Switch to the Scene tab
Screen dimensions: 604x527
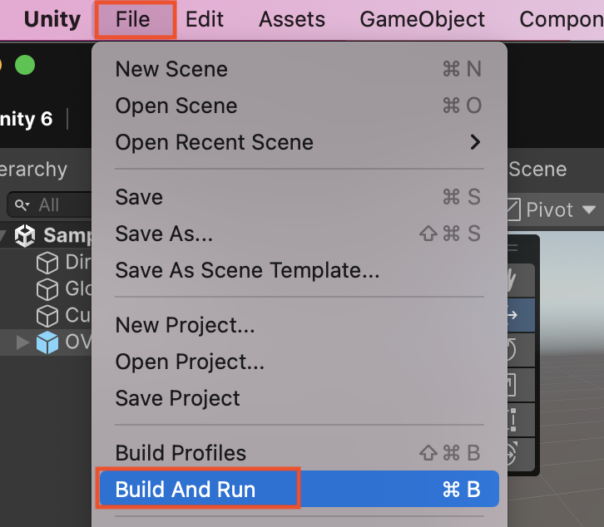click(538, 169)
